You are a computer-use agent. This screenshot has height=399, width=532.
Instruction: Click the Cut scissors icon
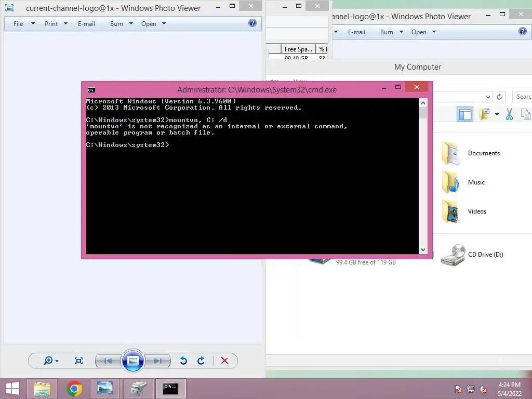[509, 114]
